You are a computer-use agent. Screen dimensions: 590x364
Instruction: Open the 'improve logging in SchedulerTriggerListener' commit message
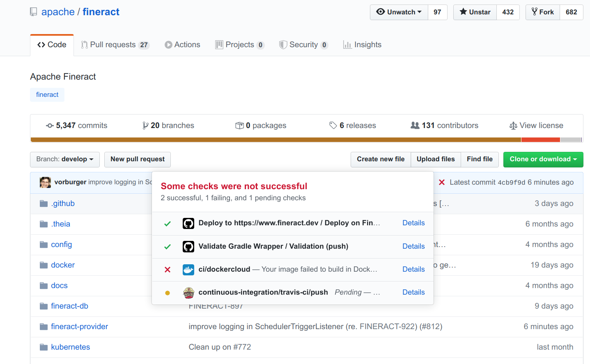(315, 327)
